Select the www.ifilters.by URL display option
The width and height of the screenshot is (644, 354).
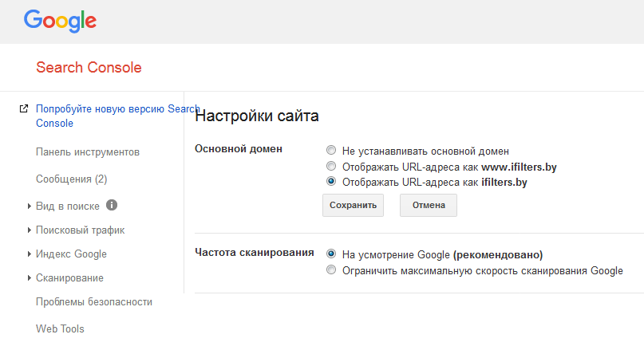tap(331, 166)
